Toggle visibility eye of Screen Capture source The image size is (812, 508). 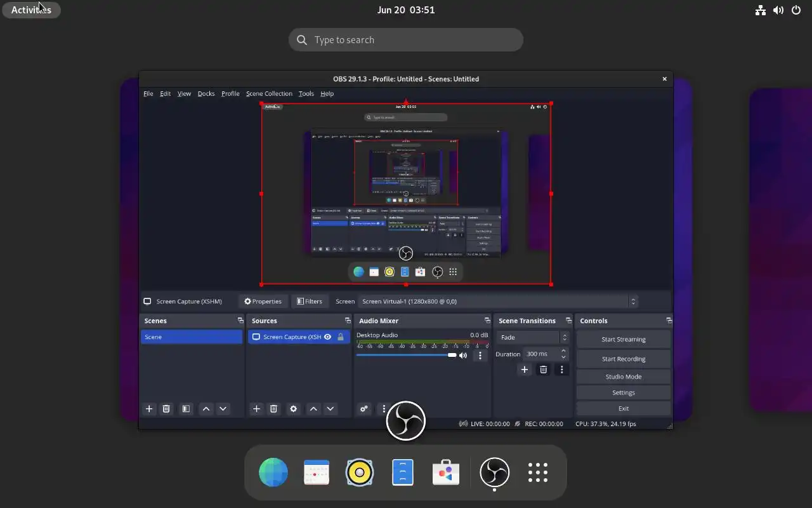click(328, 337)
